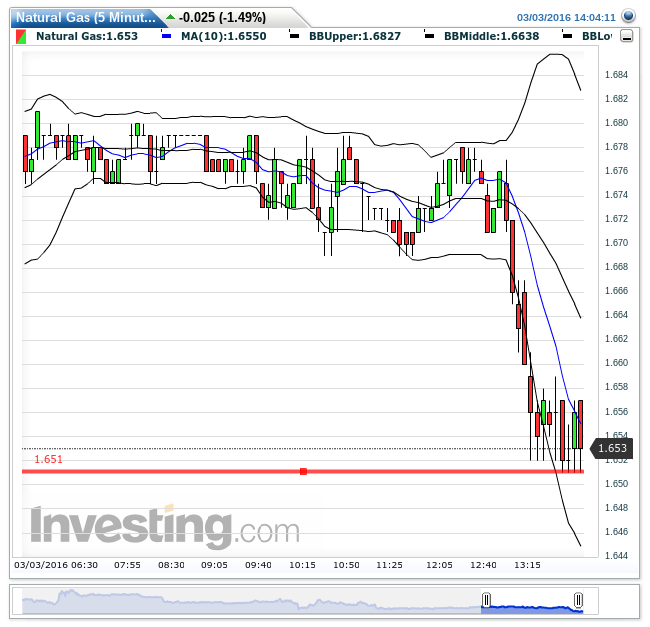Click the right handle of range navigator
Viewport: 650px width, 627px height.
pyautogui.click(x=578, y=600)
